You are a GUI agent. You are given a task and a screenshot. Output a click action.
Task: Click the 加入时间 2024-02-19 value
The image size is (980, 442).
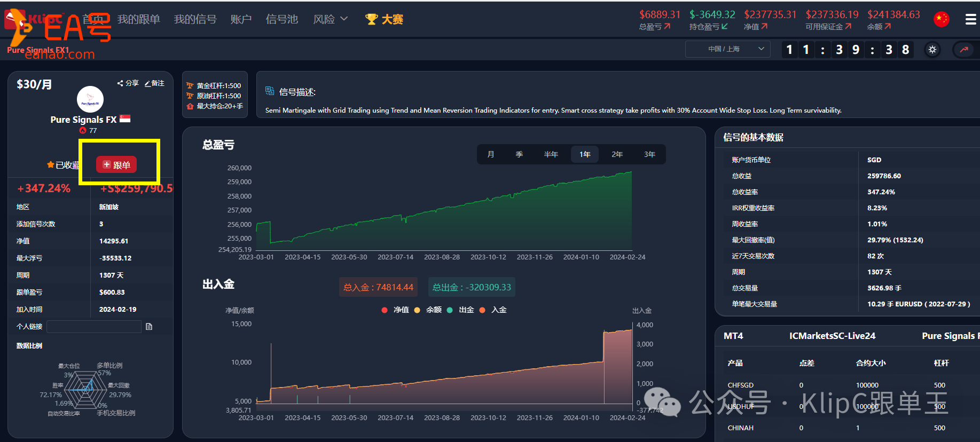(117, 310)
